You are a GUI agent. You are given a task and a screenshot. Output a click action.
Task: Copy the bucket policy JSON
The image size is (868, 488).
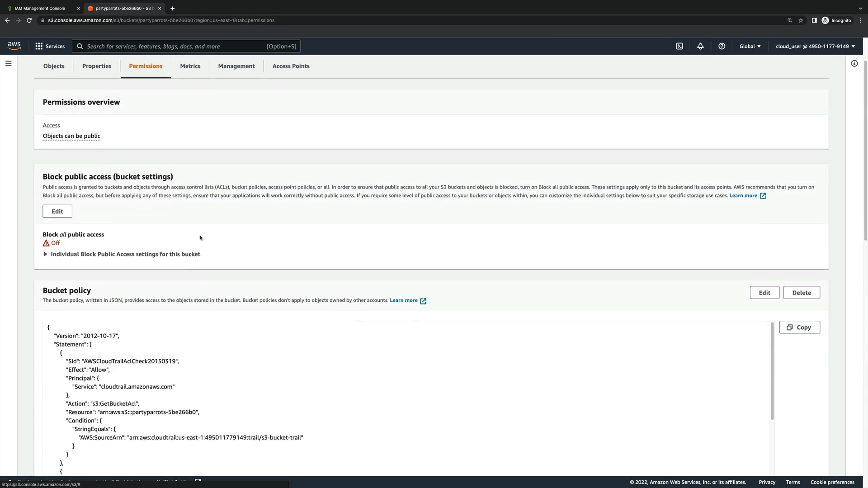(x=799, y=328)
